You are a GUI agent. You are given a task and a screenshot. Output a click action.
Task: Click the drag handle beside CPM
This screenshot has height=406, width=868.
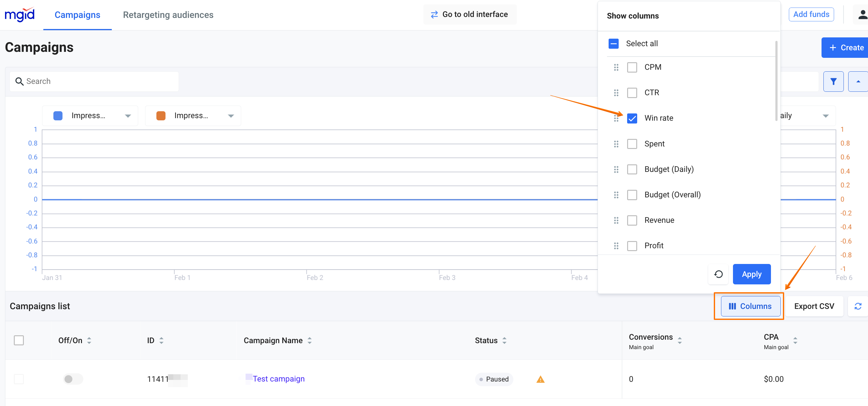pos(616,68)
